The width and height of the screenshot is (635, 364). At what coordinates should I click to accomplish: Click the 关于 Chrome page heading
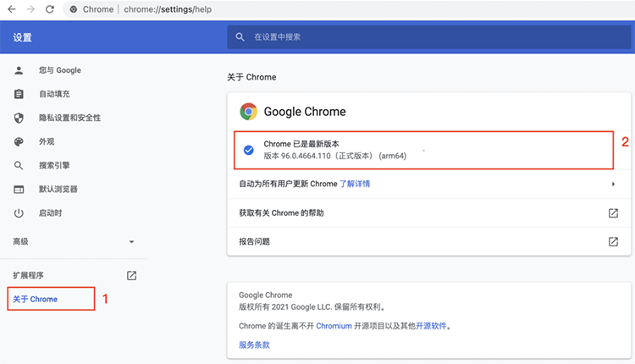[x=251, y=77]
